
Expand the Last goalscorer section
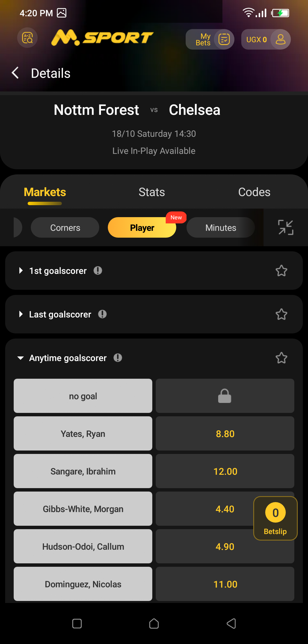tap(21, 314)
